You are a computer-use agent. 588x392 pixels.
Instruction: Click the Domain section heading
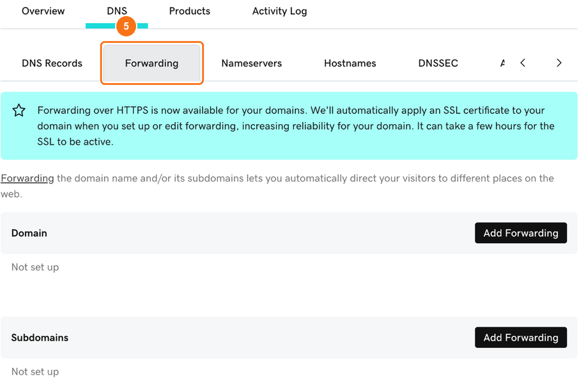(29, 233)
